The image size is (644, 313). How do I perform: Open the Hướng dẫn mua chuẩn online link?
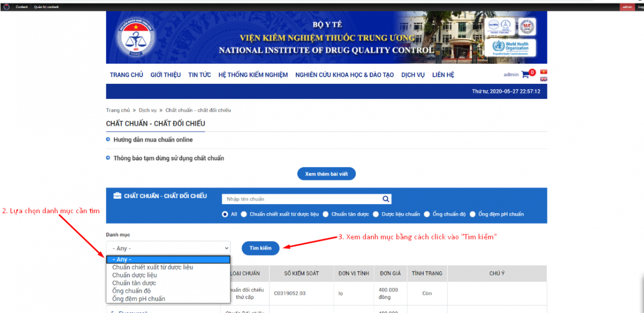[153, 140]
